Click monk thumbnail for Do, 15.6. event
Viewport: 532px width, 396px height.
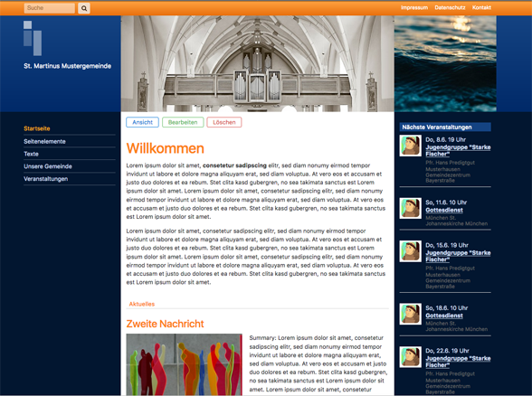pyautogui.click(x=411, y=251)
